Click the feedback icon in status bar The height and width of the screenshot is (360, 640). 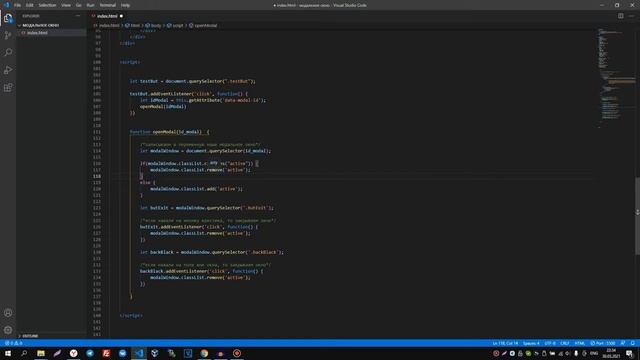click(x=623, y=343)
